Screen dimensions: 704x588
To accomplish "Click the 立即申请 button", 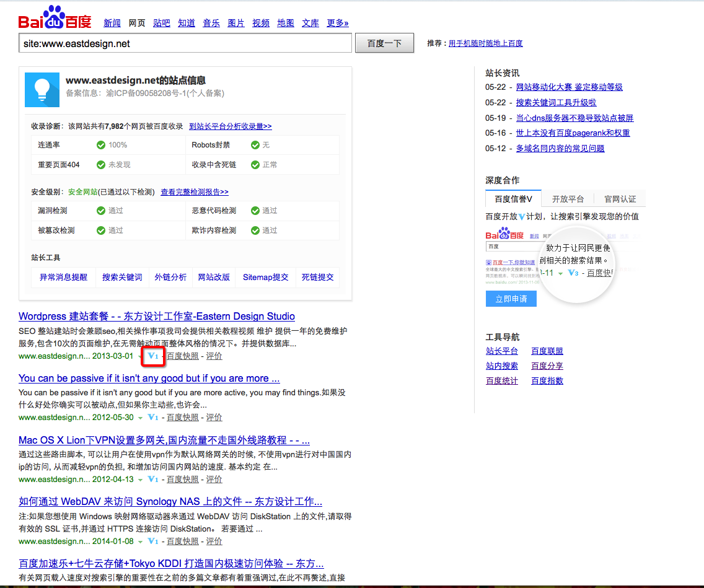I will (511, 299).
